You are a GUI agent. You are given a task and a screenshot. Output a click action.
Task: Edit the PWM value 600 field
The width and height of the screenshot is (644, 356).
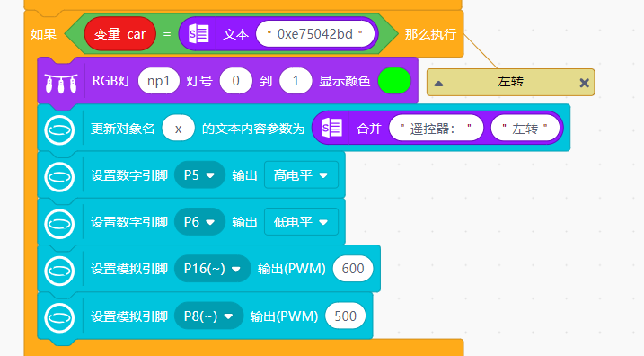coord(353,269)
